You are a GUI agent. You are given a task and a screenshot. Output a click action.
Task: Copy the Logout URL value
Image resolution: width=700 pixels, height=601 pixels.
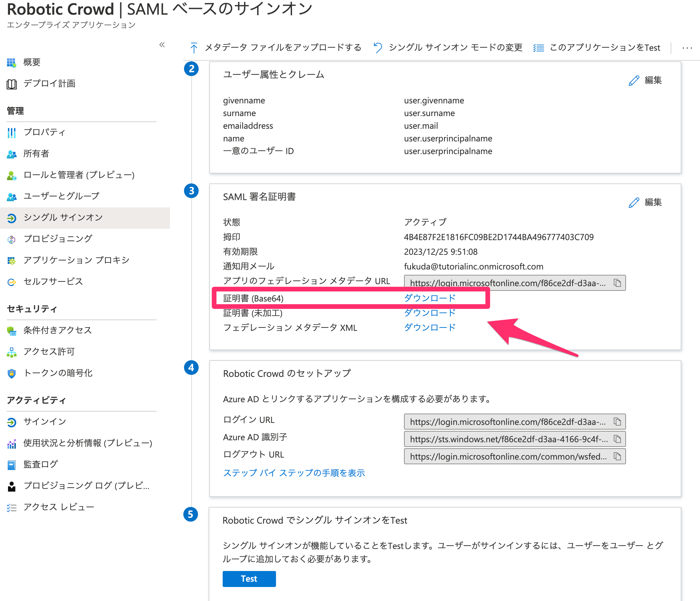(617, 456)
